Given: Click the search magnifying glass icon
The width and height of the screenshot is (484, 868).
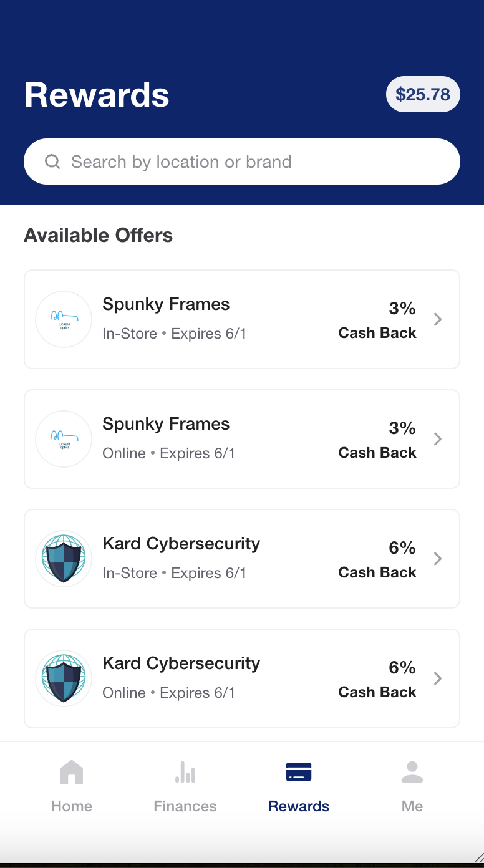Looking at the screenshot, I should (52, 162).
